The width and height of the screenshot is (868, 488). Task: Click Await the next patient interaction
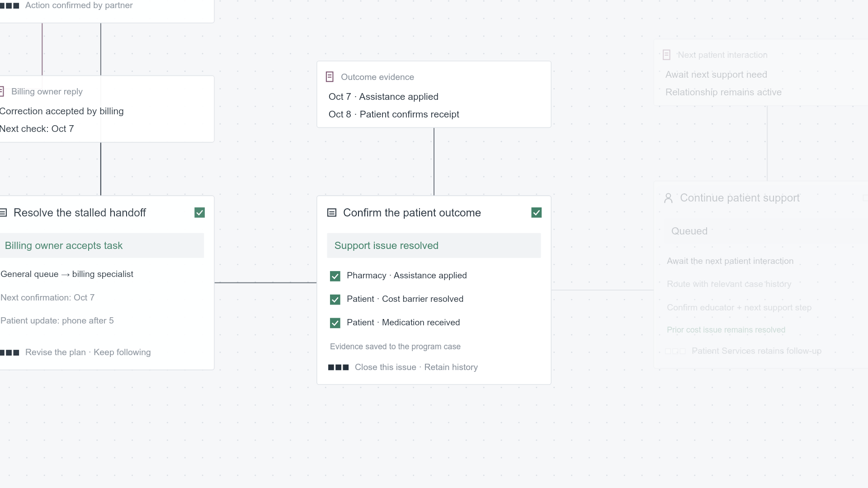point(730,261)
